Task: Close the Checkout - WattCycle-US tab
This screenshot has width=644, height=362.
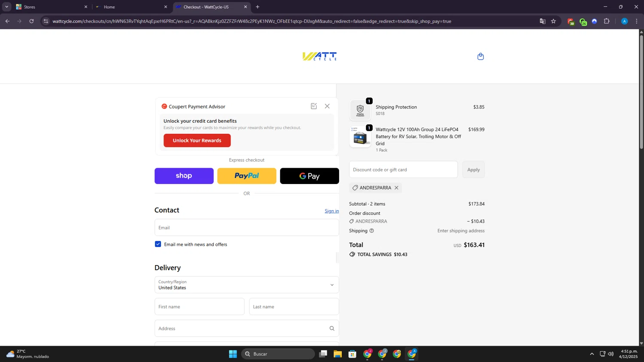Action: (245, 7)
